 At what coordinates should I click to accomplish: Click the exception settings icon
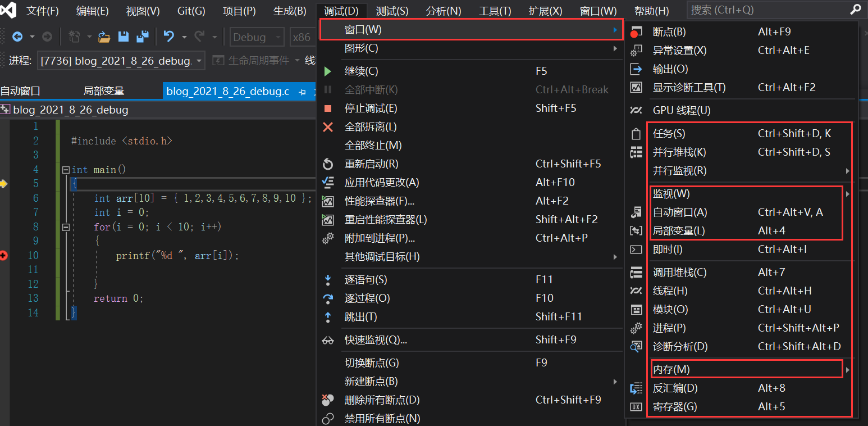coord(636,51)
